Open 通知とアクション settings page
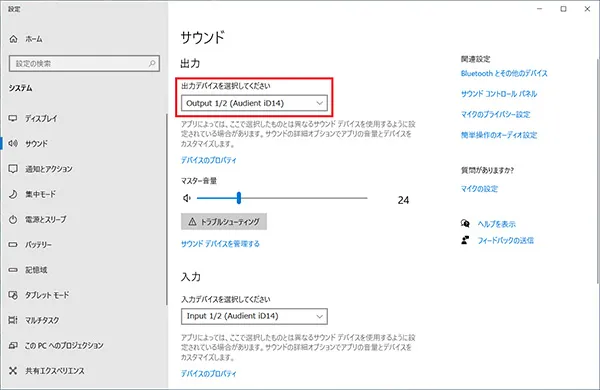This screenshot has height=390, width=600. pyautogui.click(x=49, y=169)
